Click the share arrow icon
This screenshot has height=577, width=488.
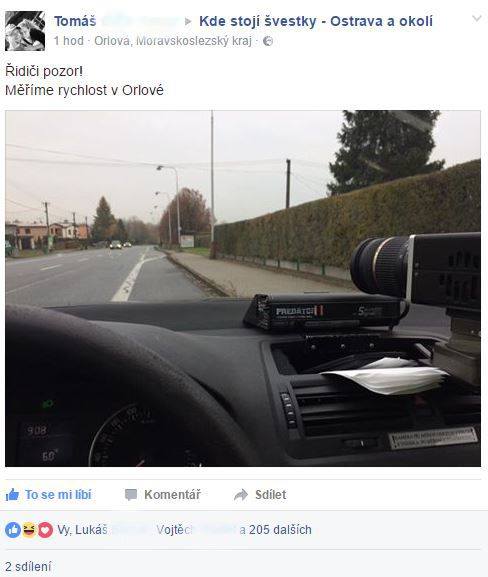[x=241, y=495]
